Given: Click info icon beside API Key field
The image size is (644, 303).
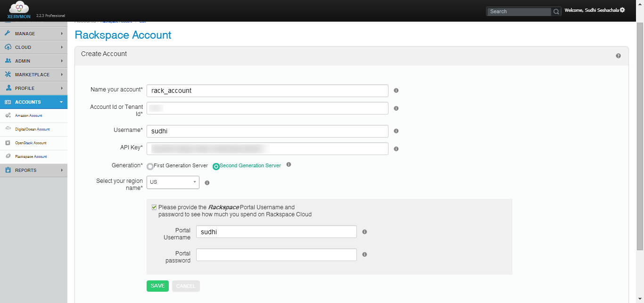Looking at the screenshot, I should point(396,148).
